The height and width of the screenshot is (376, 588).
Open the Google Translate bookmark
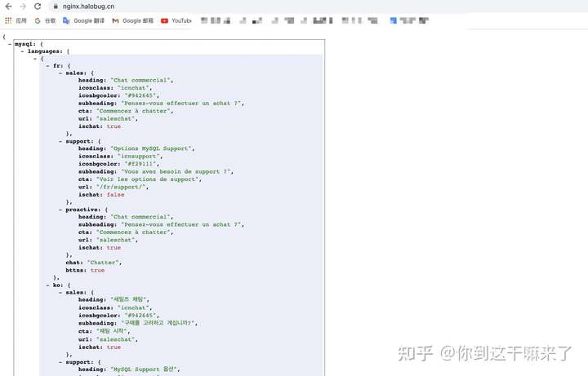click(83, 20)
